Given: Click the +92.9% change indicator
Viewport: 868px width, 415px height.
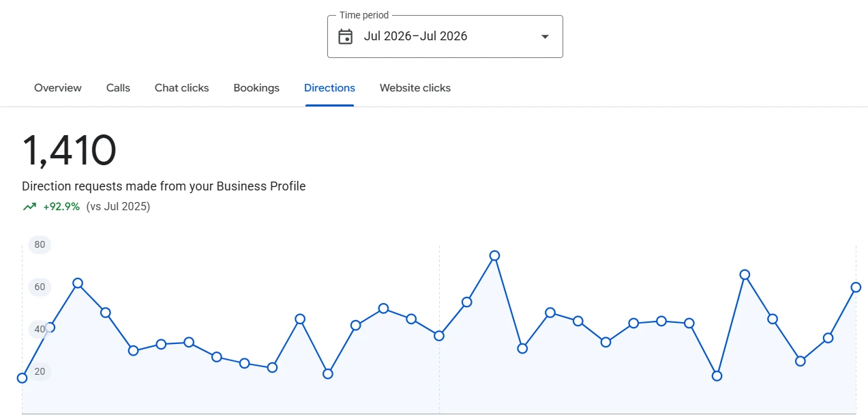Looking at the screenshot, I should point(61,206).
